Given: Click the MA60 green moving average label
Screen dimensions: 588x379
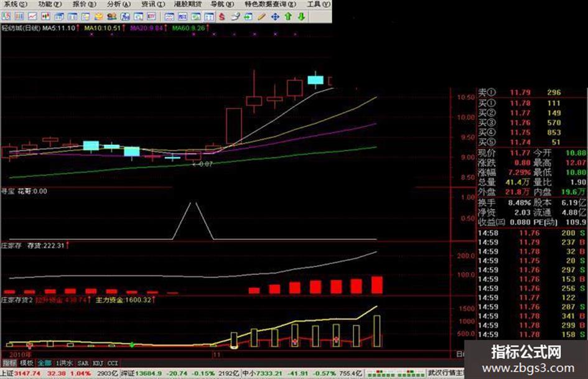Looking at the screenshot, I should (x=190, y=28).
